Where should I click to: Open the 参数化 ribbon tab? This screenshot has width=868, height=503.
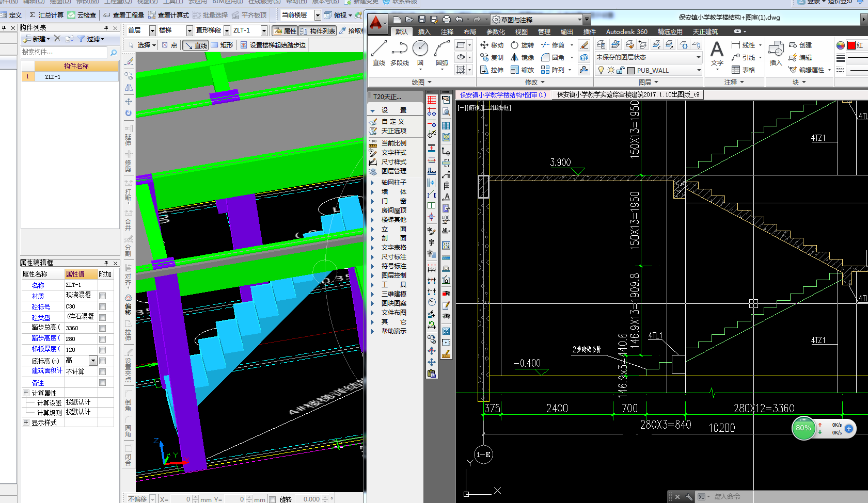[x=496, y=31]
